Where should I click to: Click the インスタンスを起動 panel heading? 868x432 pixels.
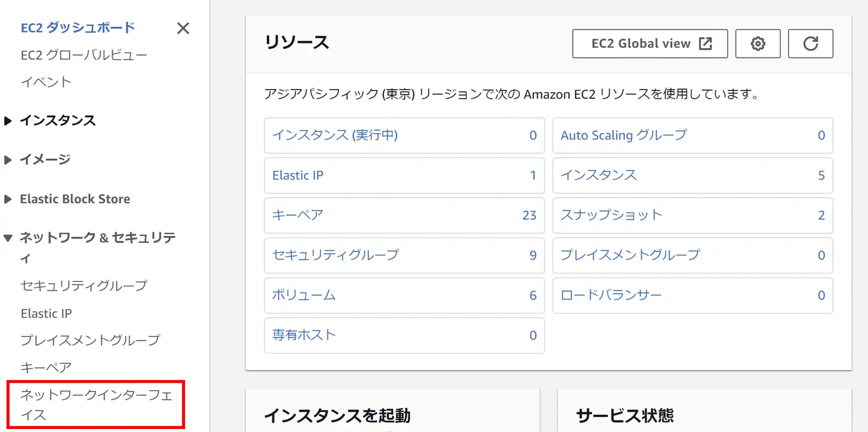click(337, 415)
